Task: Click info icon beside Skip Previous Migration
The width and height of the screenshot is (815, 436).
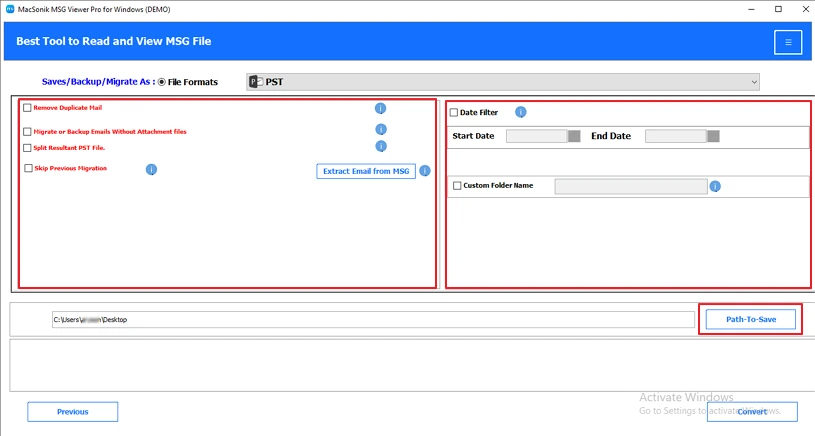Action: point(151,169)
